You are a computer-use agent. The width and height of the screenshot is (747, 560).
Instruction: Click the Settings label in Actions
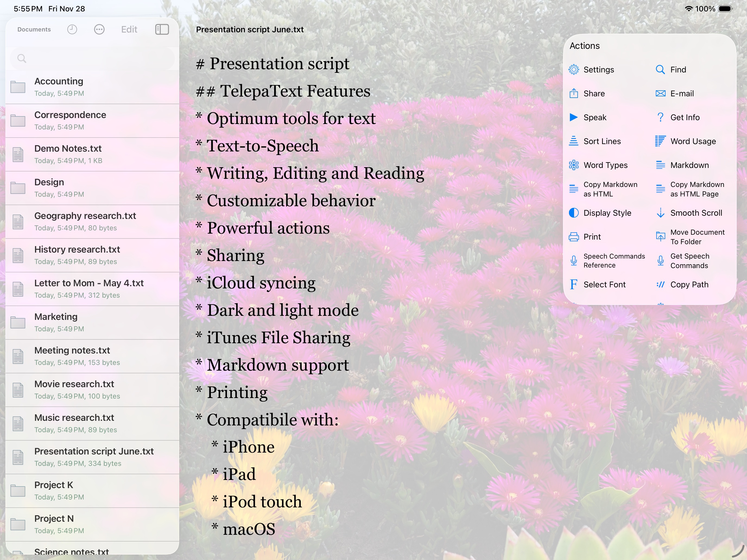point(599,69)
